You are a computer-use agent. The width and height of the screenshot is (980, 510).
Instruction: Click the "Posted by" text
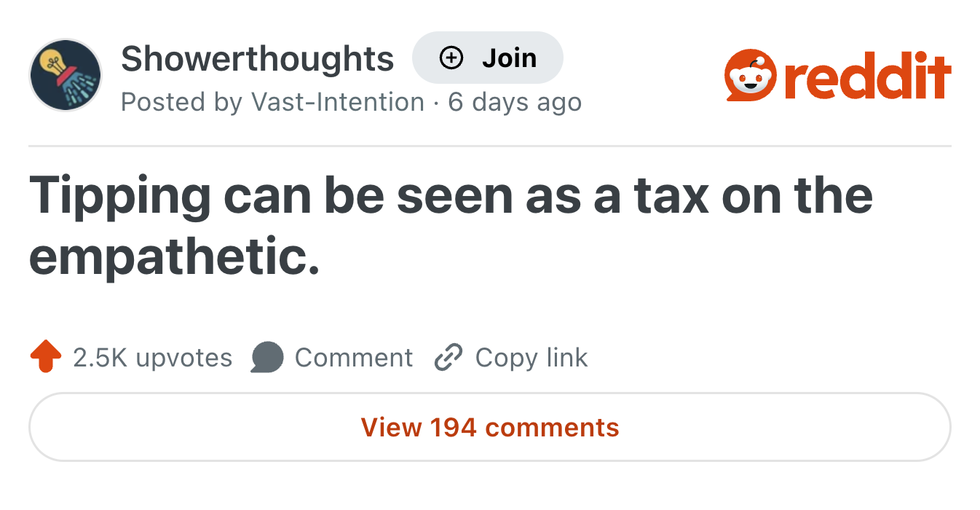tap(182, 102)
